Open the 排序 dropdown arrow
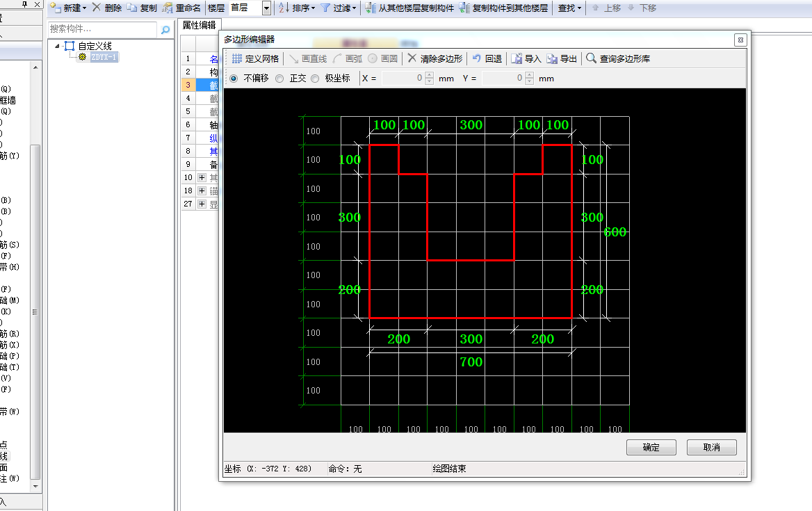812x511 pixels. pyautogui.click(x=314, y=8)
